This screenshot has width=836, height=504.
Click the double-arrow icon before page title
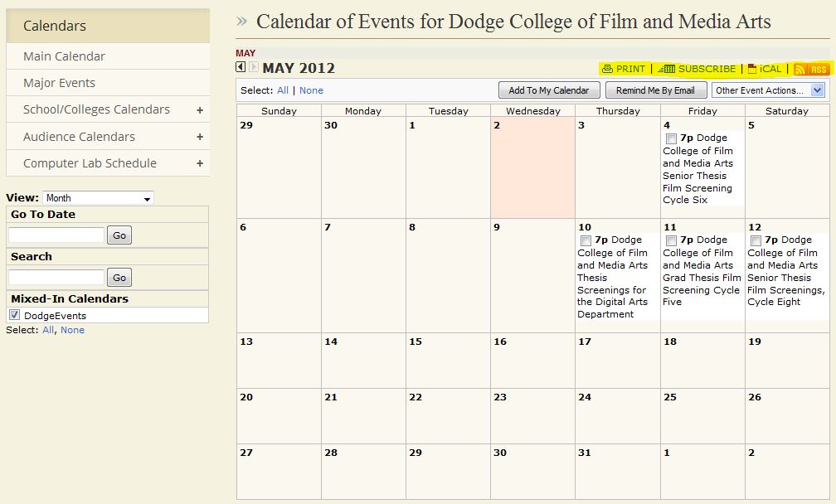point(241,22)
